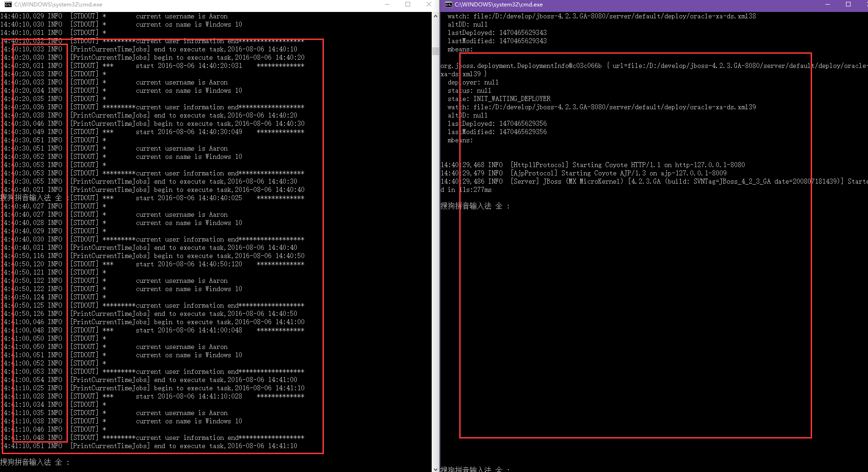This screenshot has height=472, width=868.
Task: Close the left cmd.exe window
Action: tap(428, 5)
